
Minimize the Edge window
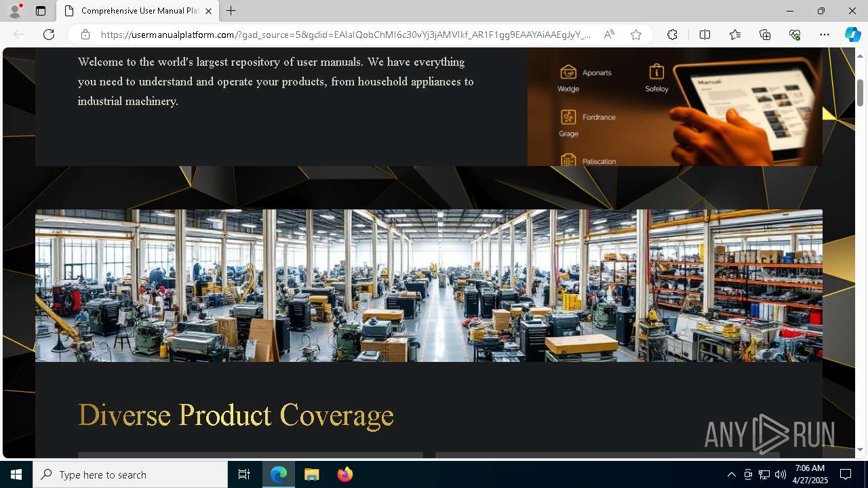click(790, 11)
